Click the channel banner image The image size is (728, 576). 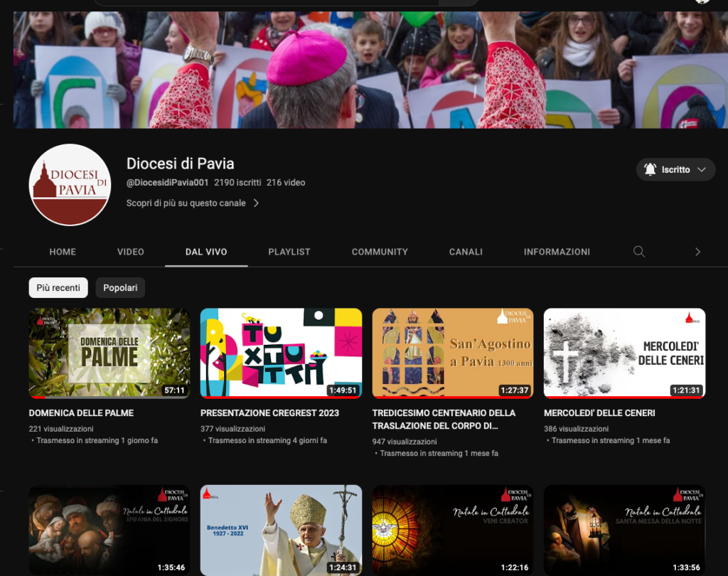coord(370,70)
